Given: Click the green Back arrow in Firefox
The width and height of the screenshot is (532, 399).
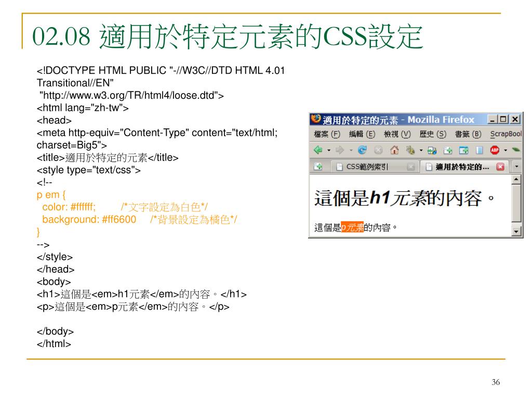Looking at the screenshot, I should [x=318, y=150].
